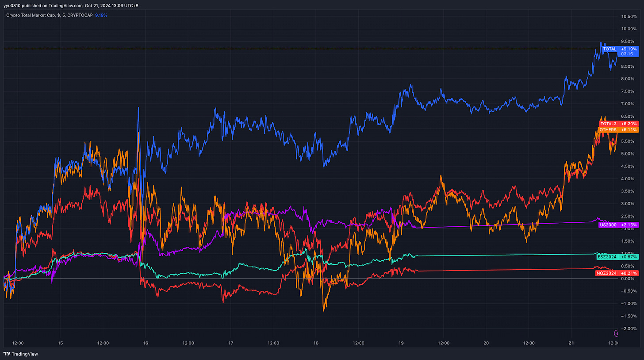Click the +9.19% value tag on price axis
The image size is (644, 360).
[x=629, y=49]
